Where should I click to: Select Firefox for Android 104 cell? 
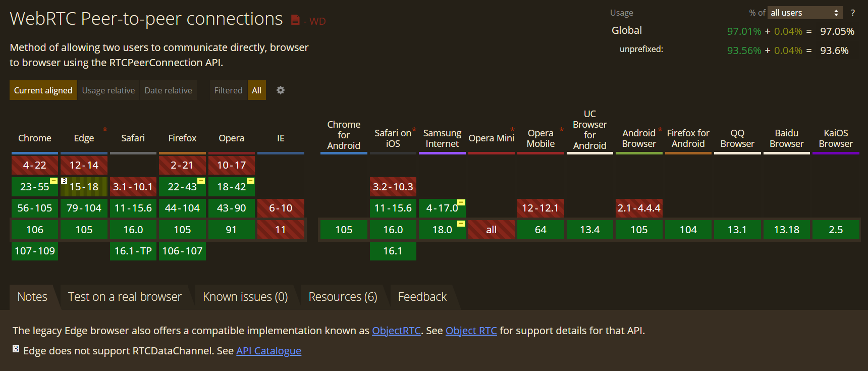688,230
